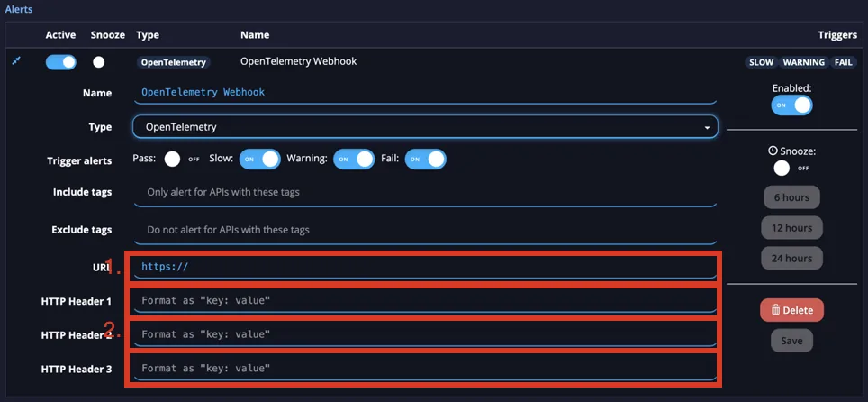Delete the OpenTelemetry Webhook alert
Screen dimensions: 868x402
791,310
